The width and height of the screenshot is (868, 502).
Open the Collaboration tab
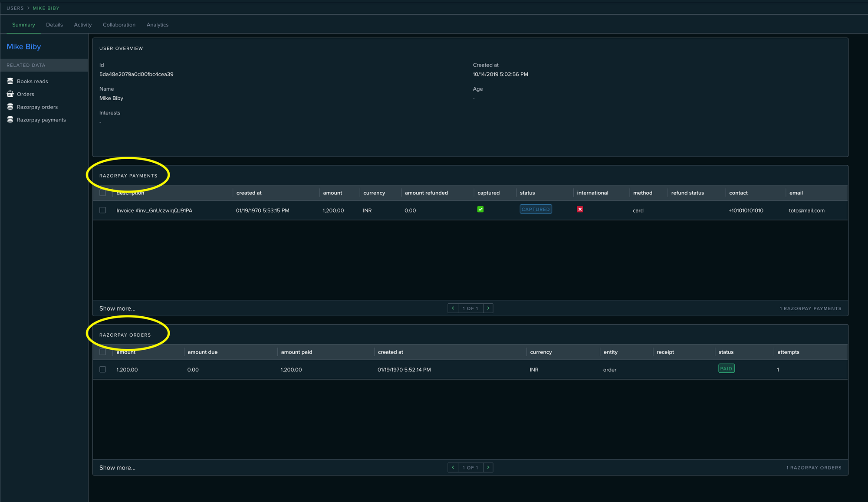[x=119, y=25]
